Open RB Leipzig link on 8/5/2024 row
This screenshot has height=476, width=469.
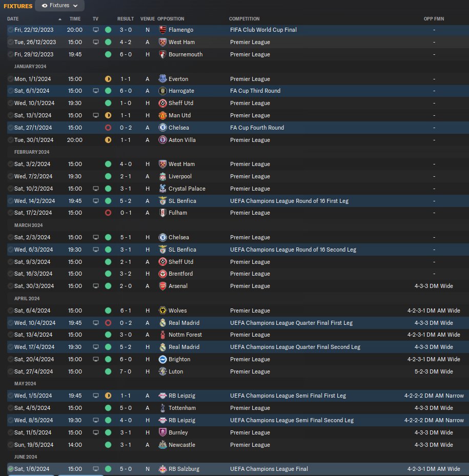tap(181, 421)
